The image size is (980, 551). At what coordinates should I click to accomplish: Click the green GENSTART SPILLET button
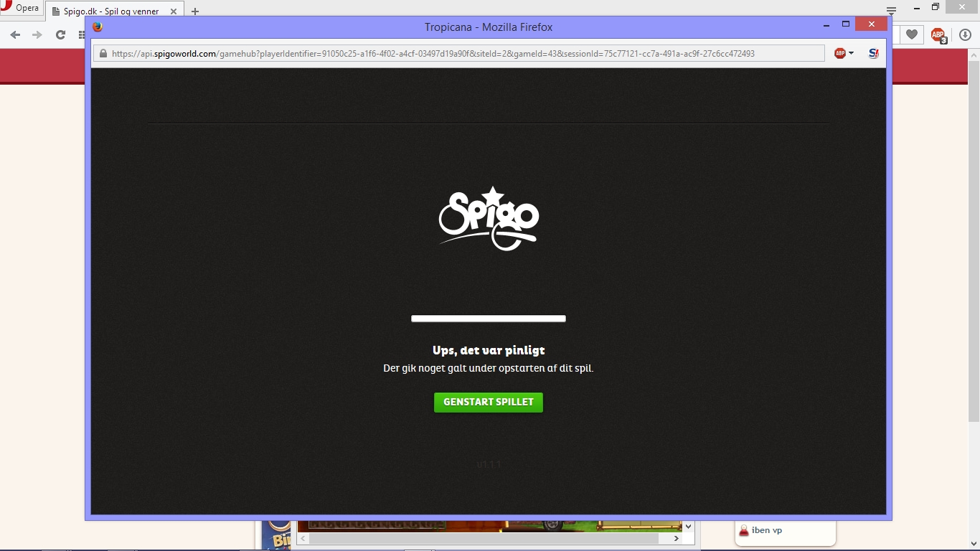488,402
